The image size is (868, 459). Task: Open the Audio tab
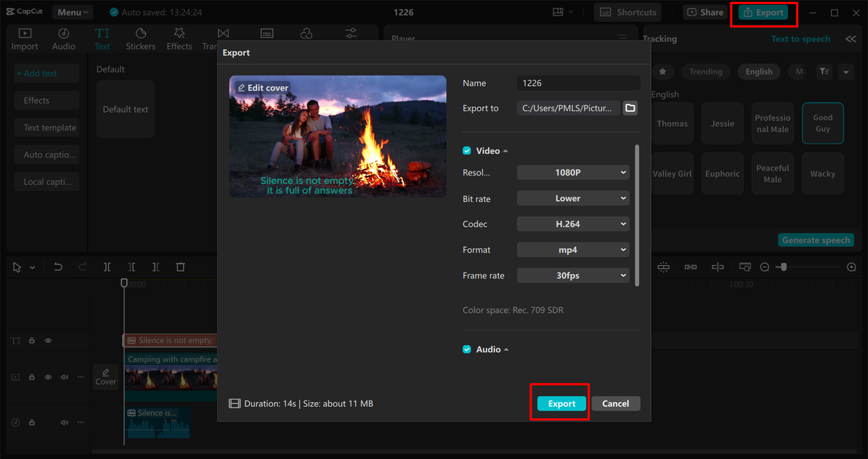click(64, 39)
